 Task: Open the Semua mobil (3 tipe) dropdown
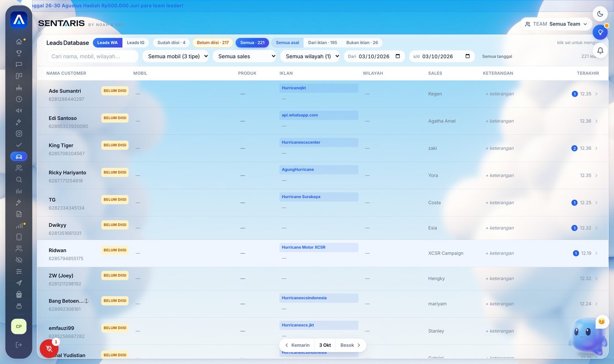[x=175, y=56]
